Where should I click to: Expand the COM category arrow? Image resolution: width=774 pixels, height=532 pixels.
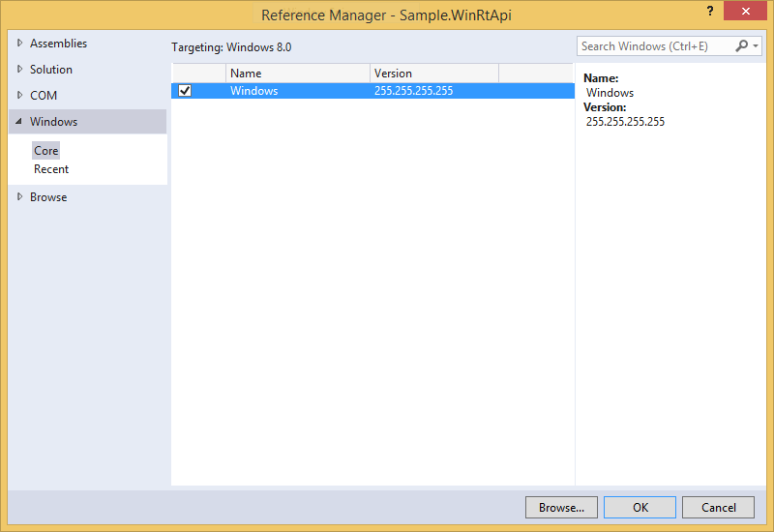[x=19, y=96]
